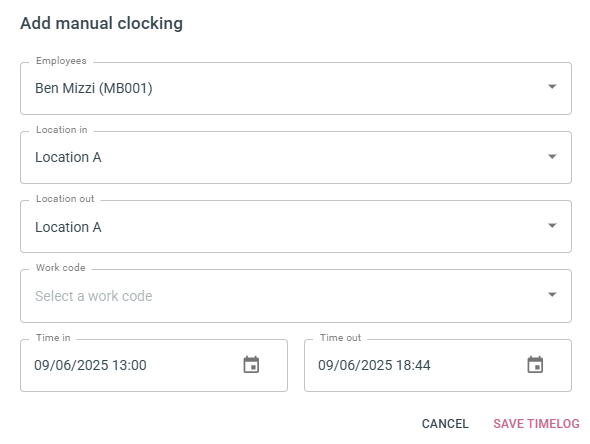
Task: Click the Employees field label
Action: point(61,61)
